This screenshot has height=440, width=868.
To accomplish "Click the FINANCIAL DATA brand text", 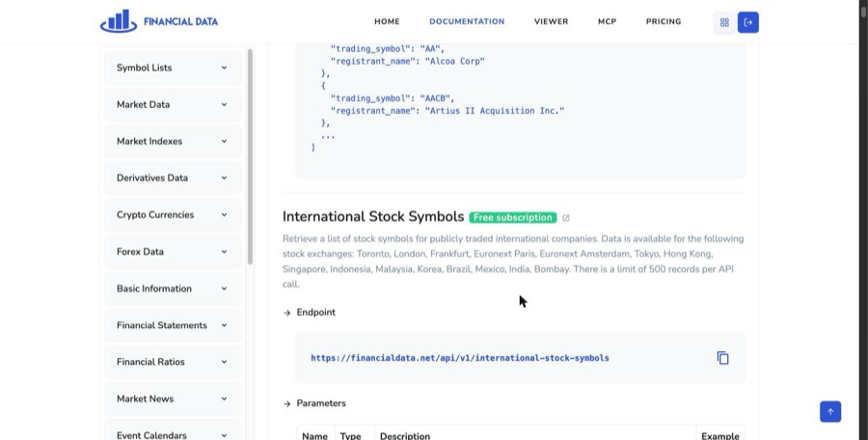I will 180,21.
